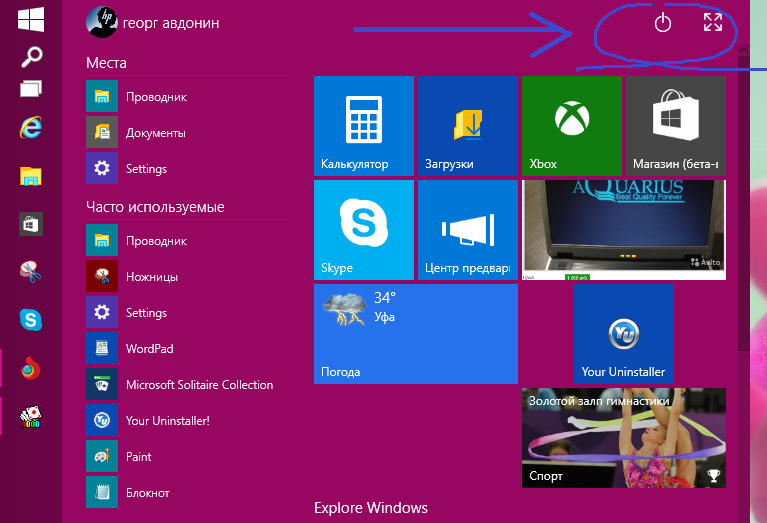
Task: Open the Aquarius laptop photo tile
Action: point(624,230)
